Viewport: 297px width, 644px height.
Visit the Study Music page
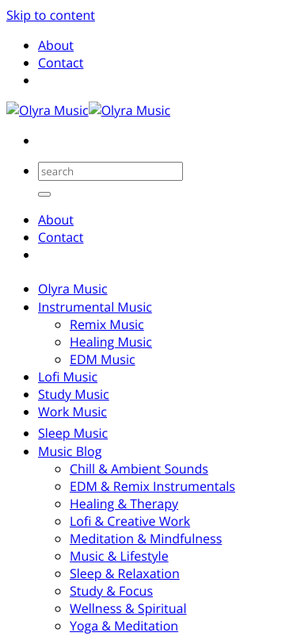74,394
